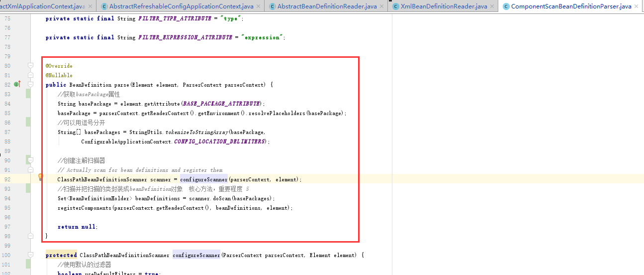Collapse the parse method fold at line 82
The width and height of the screenshot is (644, 275).
(x=30, y=84)
